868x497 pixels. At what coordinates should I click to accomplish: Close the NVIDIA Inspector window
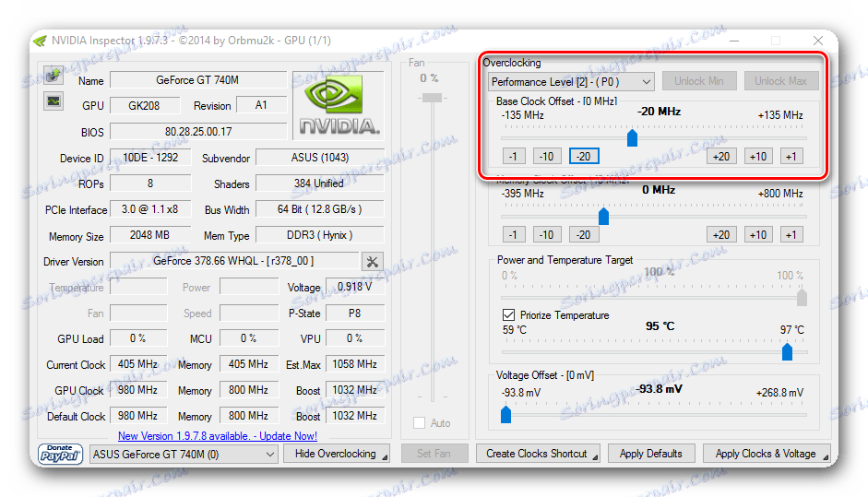pyautogui.click(x=817, y=41)
